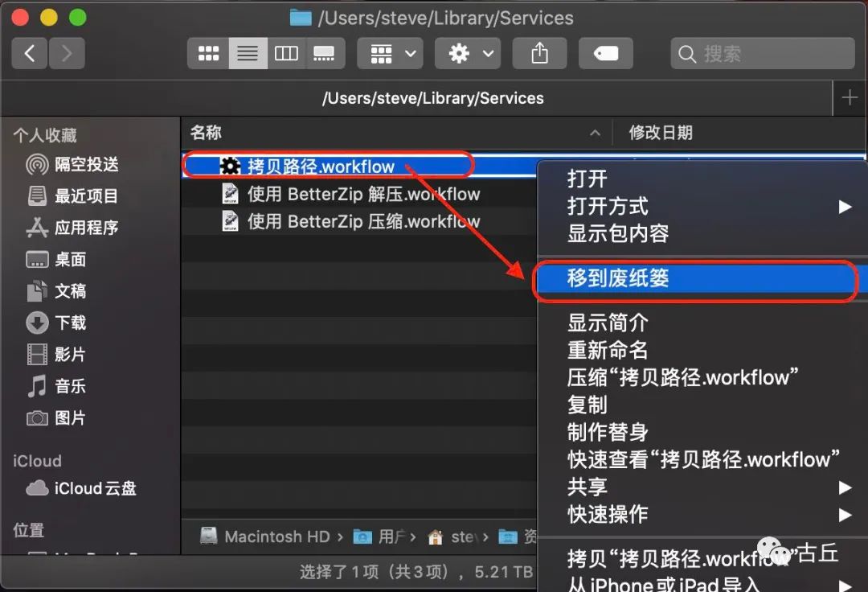Click the AirDrop icon in the sidebar
The width and height of the screenshot is (868, 592).
[37, 164]
